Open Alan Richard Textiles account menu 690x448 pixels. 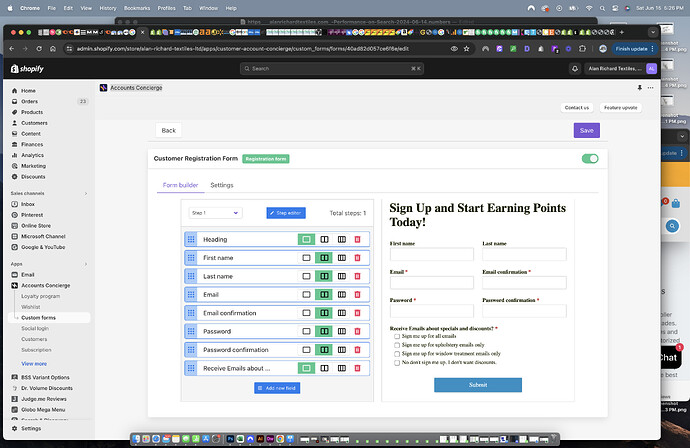[x=621, y=69]
